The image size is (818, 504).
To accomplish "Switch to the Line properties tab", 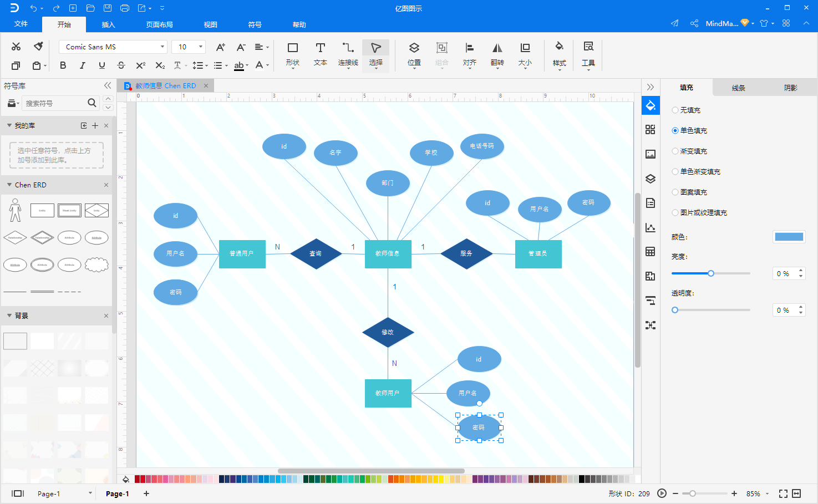I will [x=738, y=88].
